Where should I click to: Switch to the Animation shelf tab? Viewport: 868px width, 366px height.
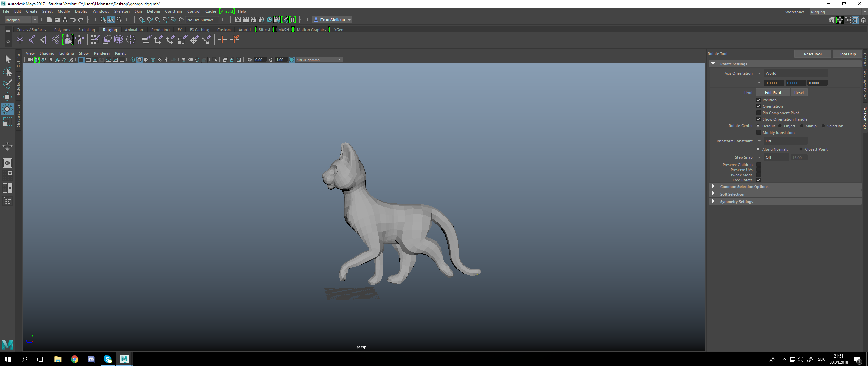[x=134, y=30]
